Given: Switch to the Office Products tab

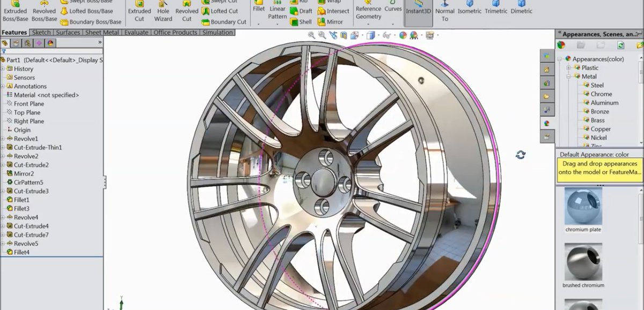Looking at the screenshot, I should point(175,32).
